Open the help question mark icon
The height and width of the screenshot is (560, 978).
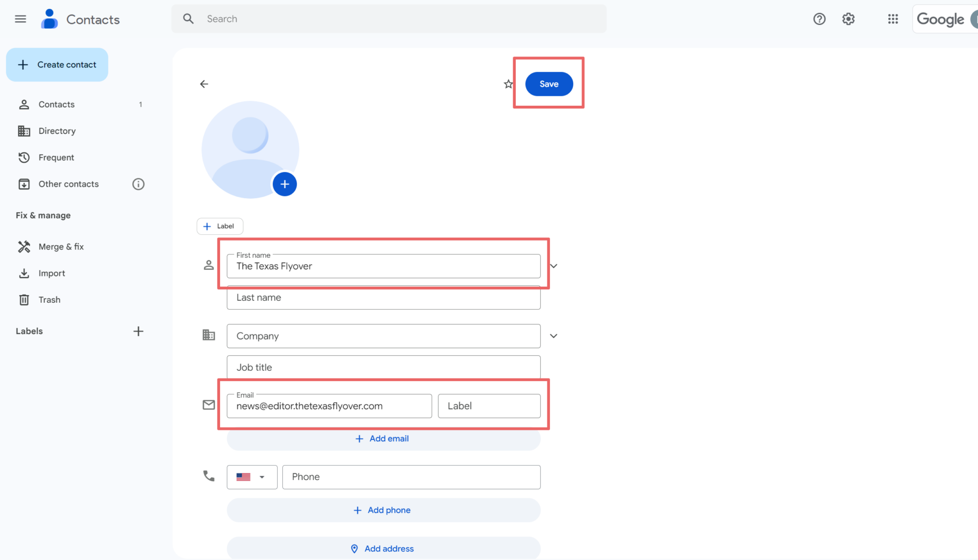point(819,19)
